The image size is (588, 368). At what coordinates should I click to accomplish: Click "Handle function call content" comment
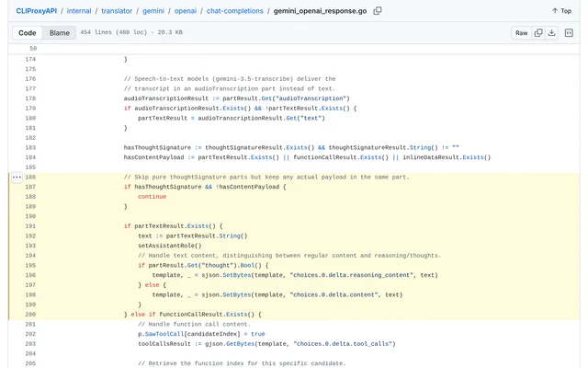point(194,324)
